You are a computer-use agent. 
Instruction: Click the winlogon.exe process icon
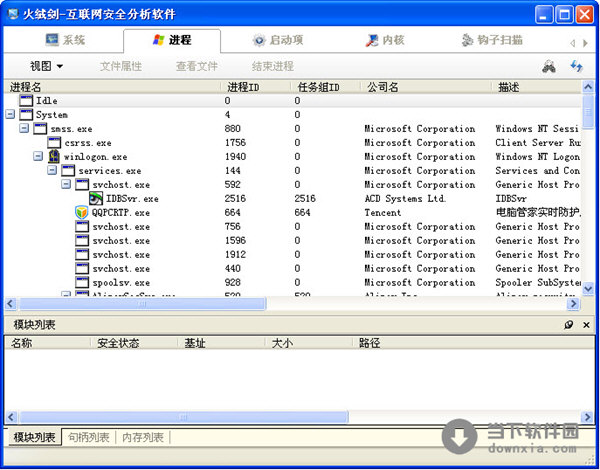point(54,157)
